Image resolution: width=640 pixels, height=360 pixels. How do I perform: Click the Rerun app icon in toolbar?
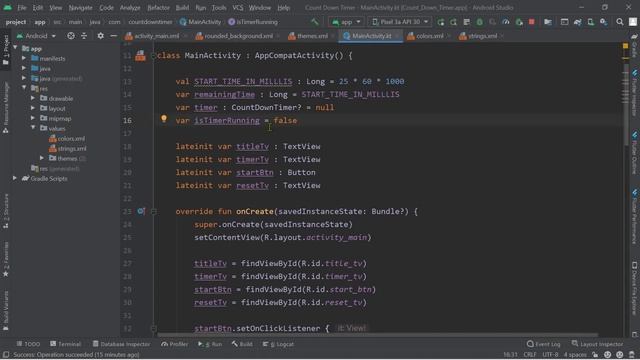pos(441,22)
